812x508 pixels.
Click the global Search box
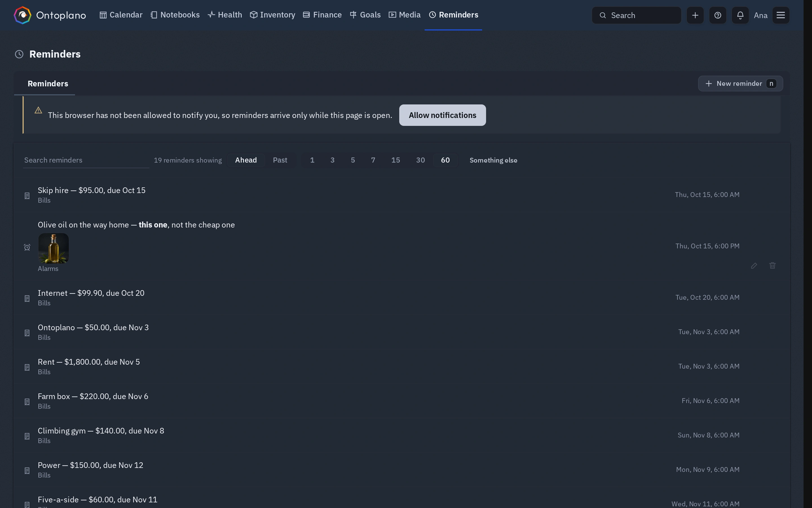pyautogui.click(x=636, y=15)
